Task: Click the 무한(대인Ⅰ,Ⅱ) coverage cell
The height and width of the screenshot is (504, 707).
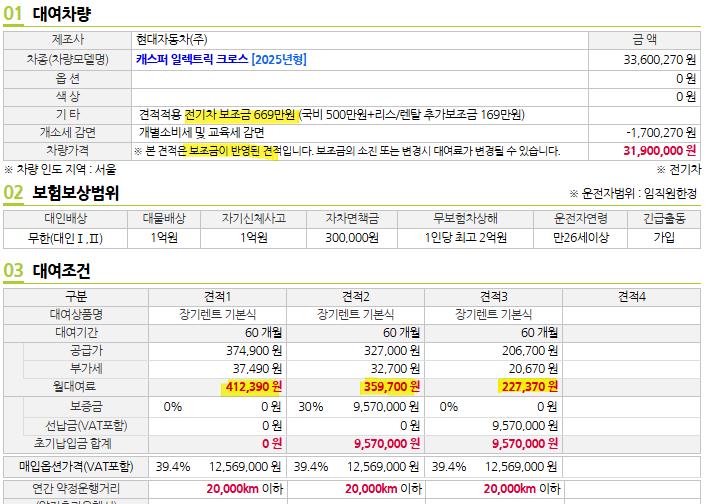Action: point(65,238)
